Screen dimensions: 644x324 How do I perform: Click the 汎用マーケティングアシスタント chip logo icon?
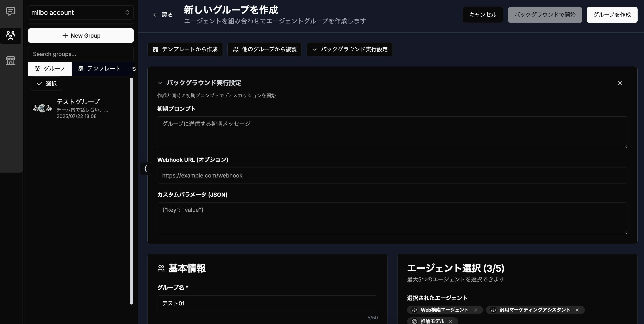tap(493, 310)
